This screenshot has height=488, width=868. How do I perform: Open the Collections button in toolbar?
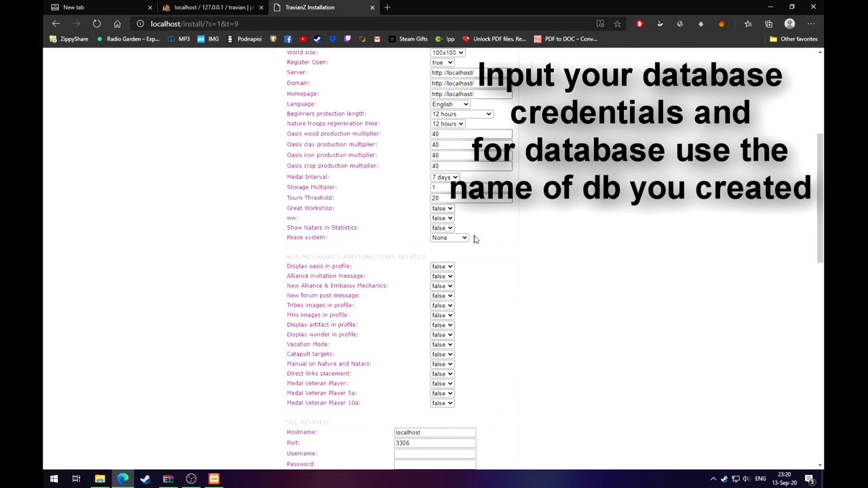click(768, 24)
